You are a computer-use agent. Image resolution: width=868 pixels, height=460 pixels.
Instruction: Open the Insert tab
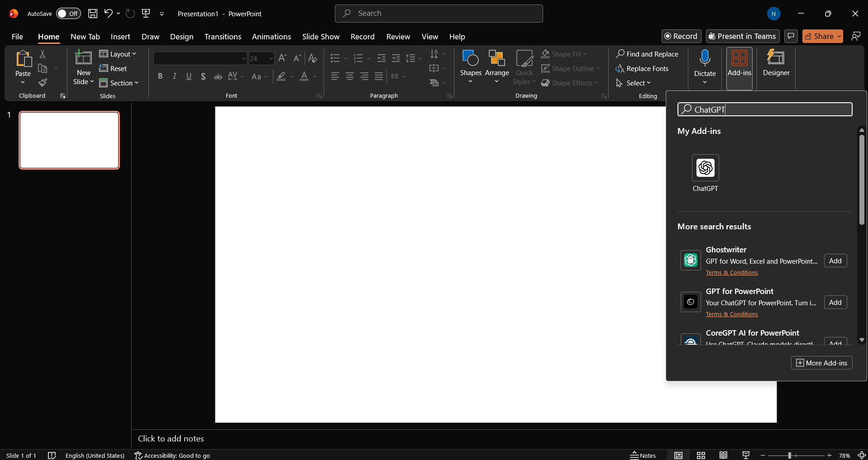coord(120,37)
